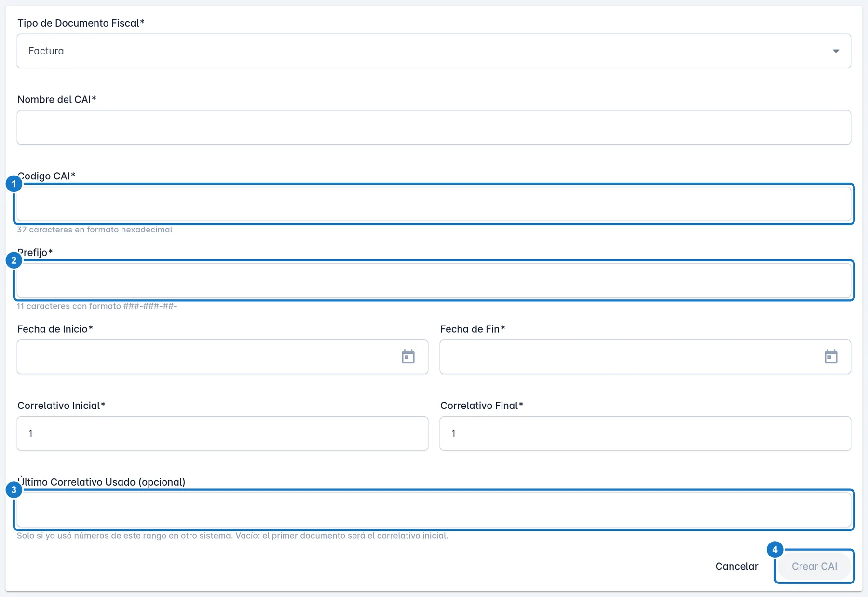This screenshot has height=597, width=868.
Task: Click the 'Tipo de Documento Fiscal*' label
Action: (81, 23)
